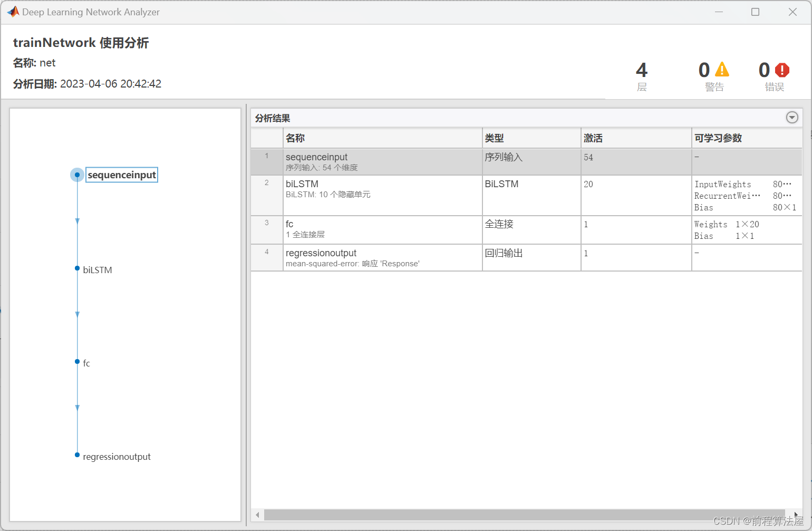Click the scrollbar left arrow

[x=257, y=515]
